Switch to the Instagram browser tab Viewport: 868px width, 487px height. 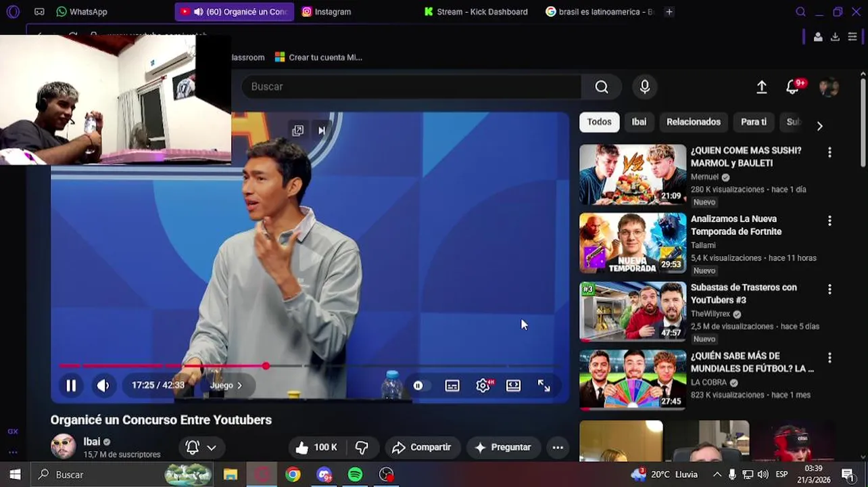click(x=327, y=11)
